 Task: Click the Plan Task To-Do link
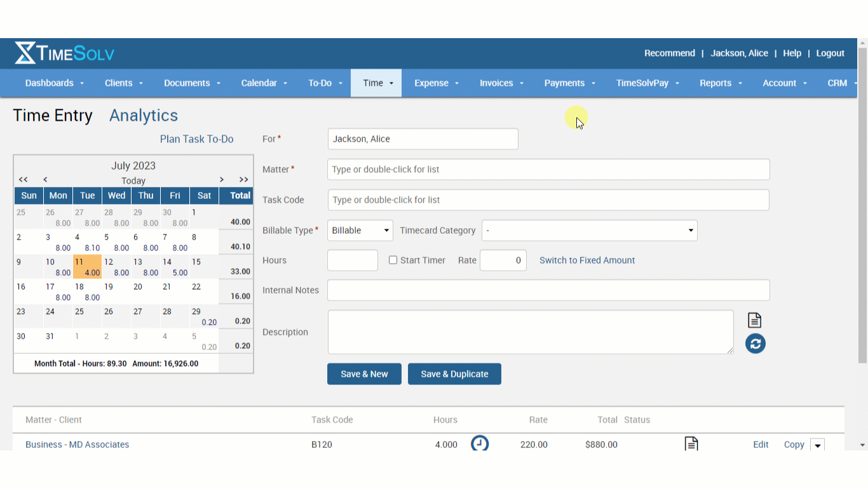196,139
